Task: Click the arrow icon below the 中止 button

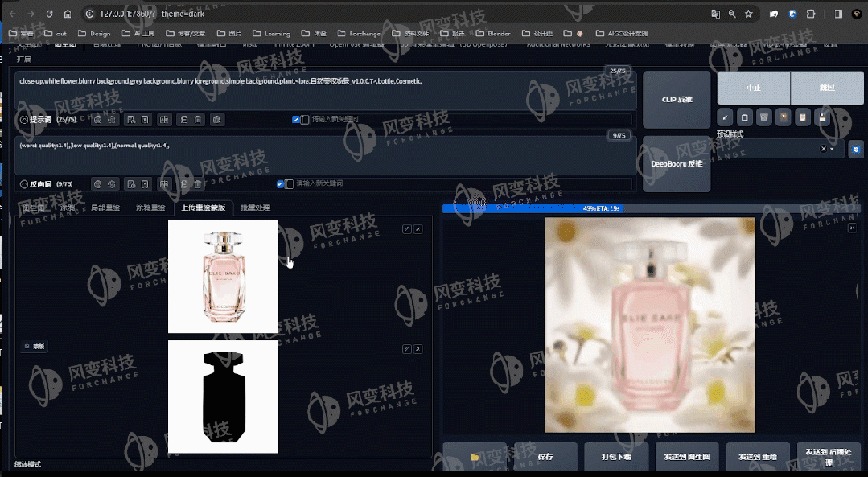Action: point(725,117)
